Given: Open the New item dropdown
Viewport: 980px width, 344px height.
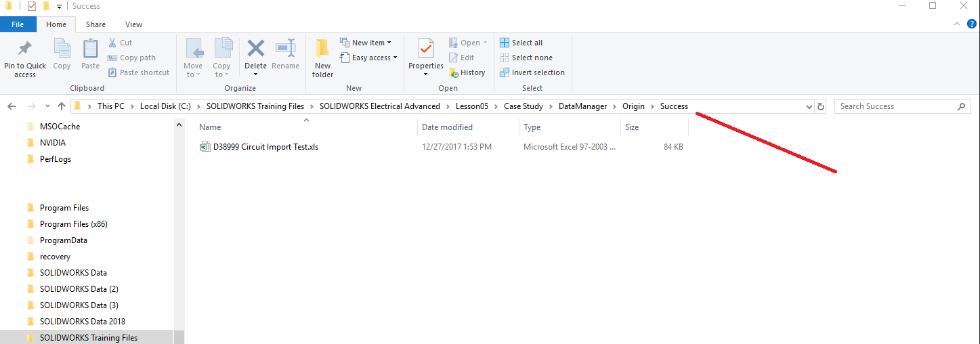Looking at the screenshot, I should click(365, 43).
